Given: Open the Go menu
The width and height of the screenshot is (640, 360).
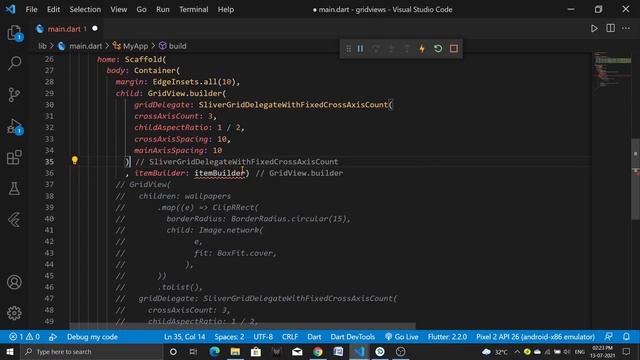Looking at the screenshot, I should [x=141, y=9].
